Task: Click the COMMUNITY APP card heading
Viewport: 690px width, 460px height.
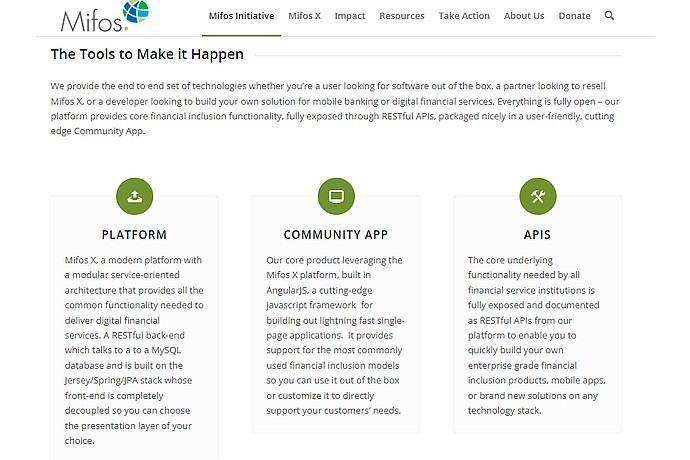Action: pos(336,235)
